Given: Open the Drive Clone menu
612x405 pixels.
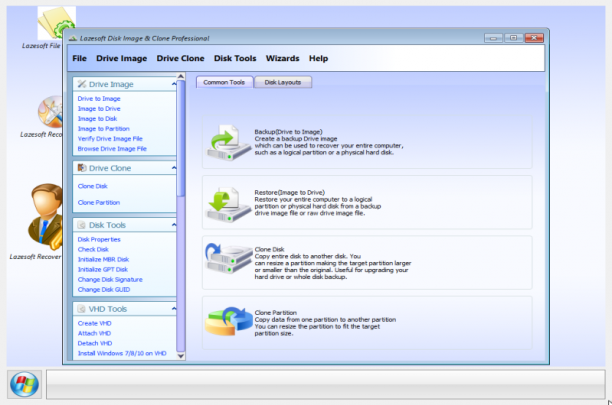Looking at the screenshot, I should coord(180,58).
